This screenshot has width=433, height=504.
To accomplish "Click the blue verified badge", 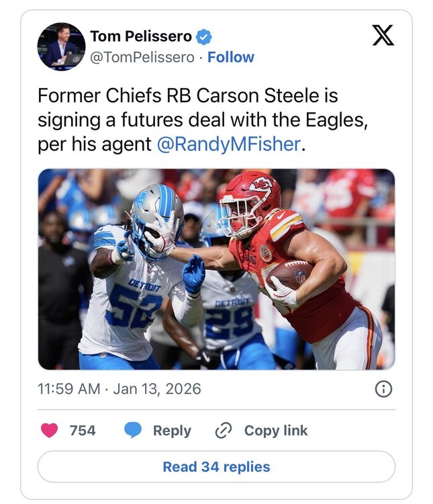I will (x=206, y=36).
